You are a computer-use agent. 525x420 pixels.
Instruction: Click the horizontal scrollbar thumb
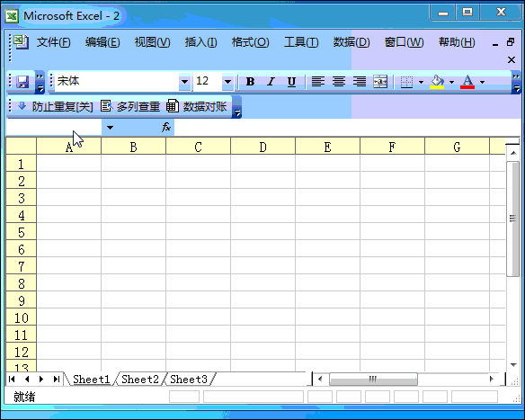(373, 380)
